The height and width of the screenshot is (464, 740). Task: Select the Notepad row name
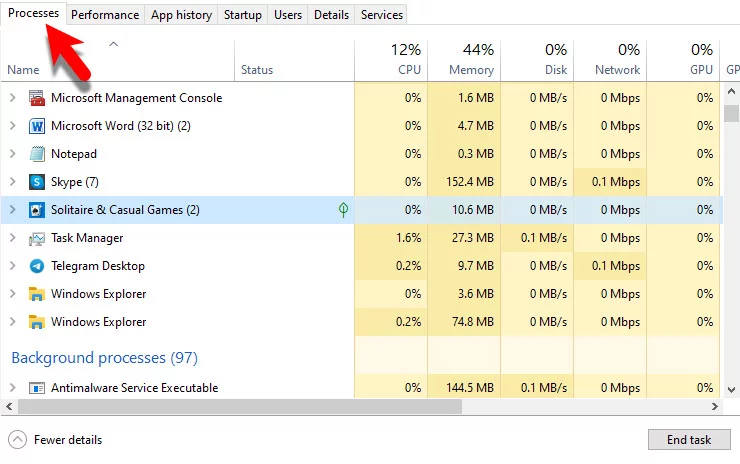tap(74, 154)
